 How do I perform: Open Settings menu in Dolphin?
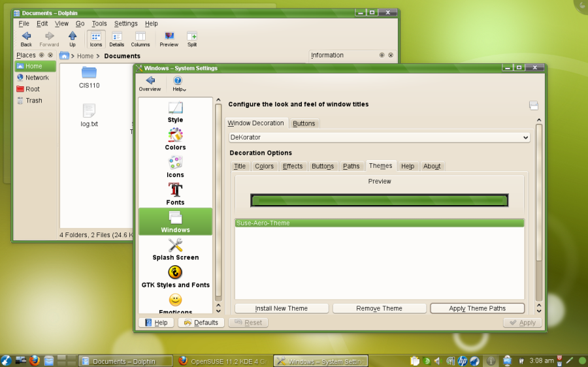[125, 24]
